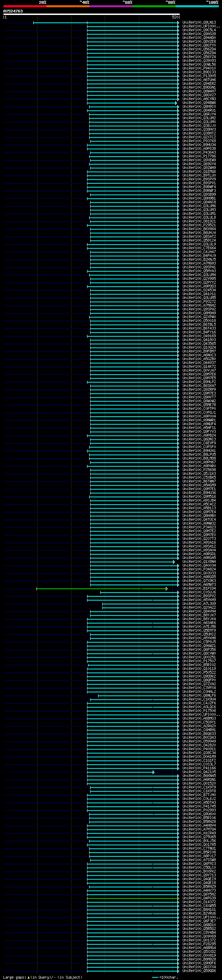Select the UniRef100_C0SUJ6 label
Viewport: 222px width, 980px height.
[199, 592]
